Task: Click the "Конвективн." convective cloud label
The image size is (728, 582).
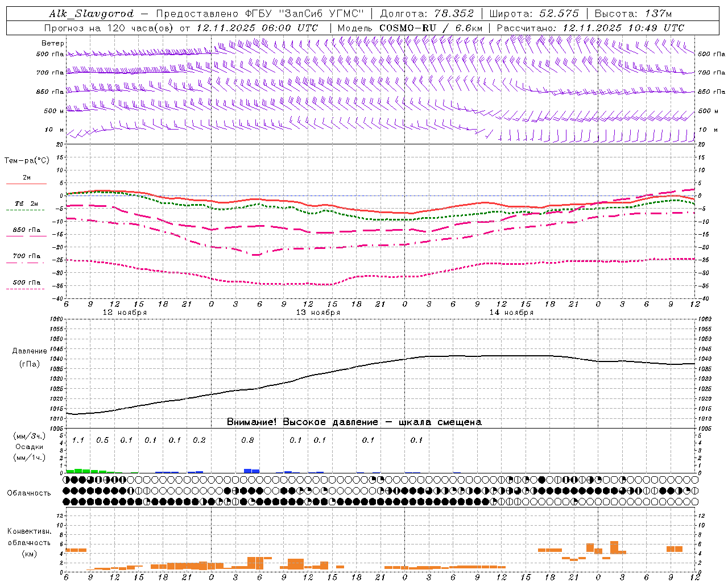Action: [x=29, y=531]
